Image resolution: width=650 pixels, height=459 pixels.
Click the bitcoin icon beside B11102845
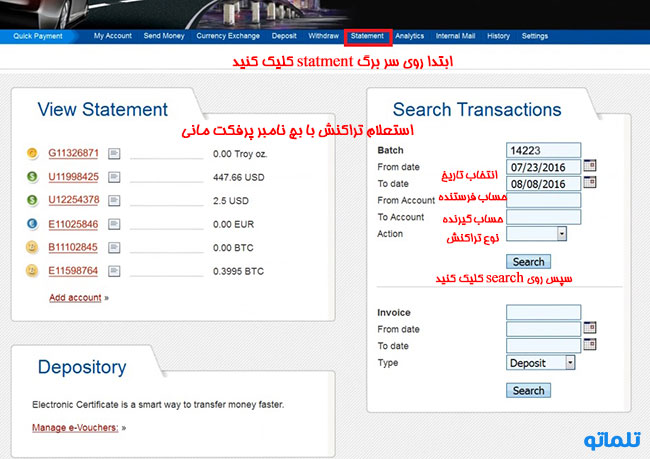(32, 248)
